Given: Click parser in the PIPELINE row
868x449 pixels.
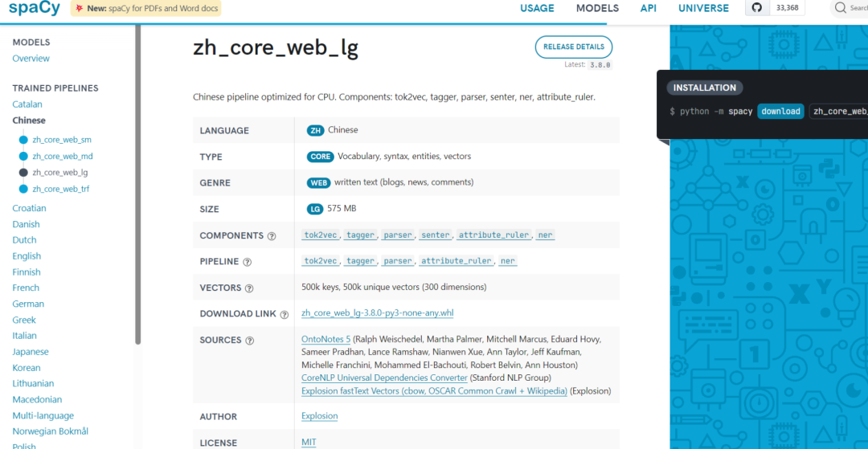Looking at the screenshot, I should (x=398, y=261).
